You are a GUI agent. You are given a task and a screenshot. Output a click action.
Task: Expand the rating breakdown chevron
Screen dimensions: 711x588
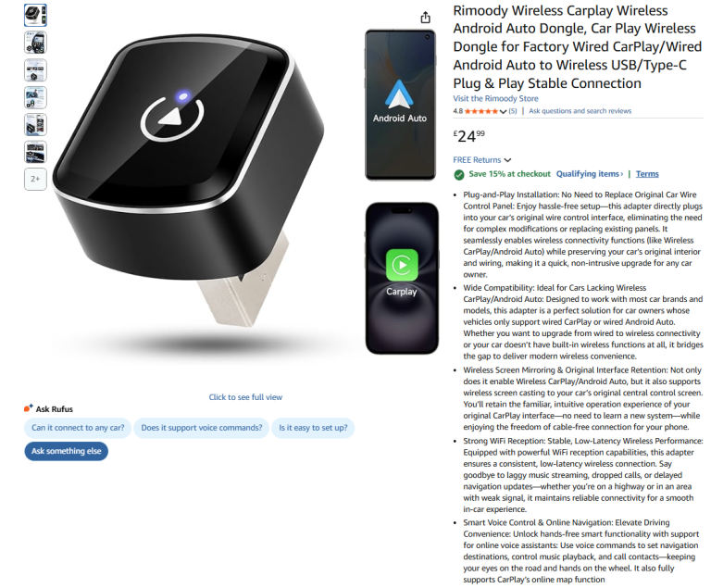tap(503, 112)
